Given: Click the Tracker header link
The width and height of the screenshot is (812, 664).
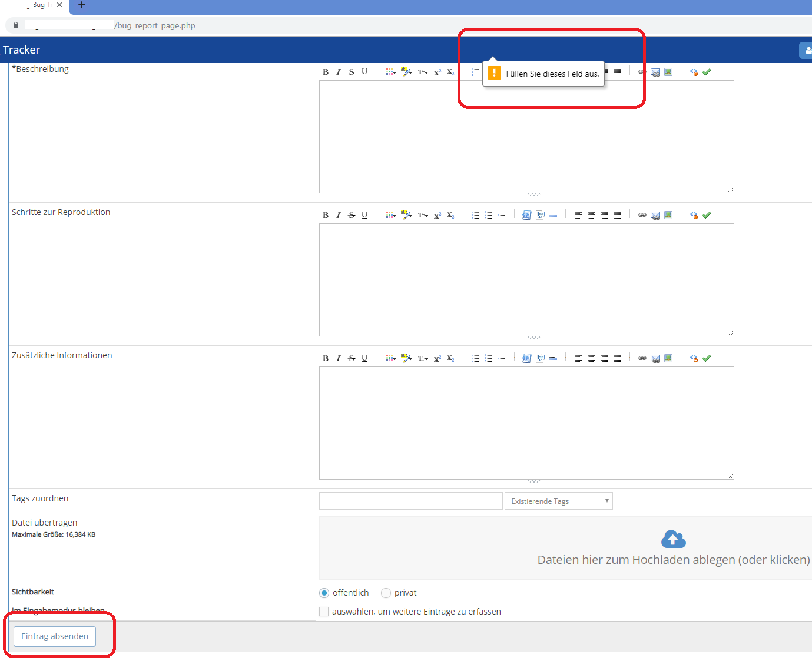Looking at the screenshot, I should [22, 50].
